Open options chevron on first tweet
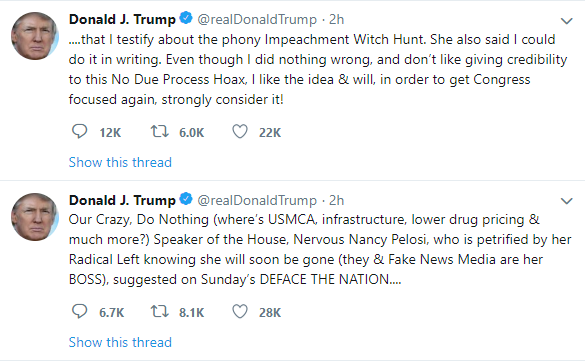Screen dimensions: 585x362 [x=567, y=21]
